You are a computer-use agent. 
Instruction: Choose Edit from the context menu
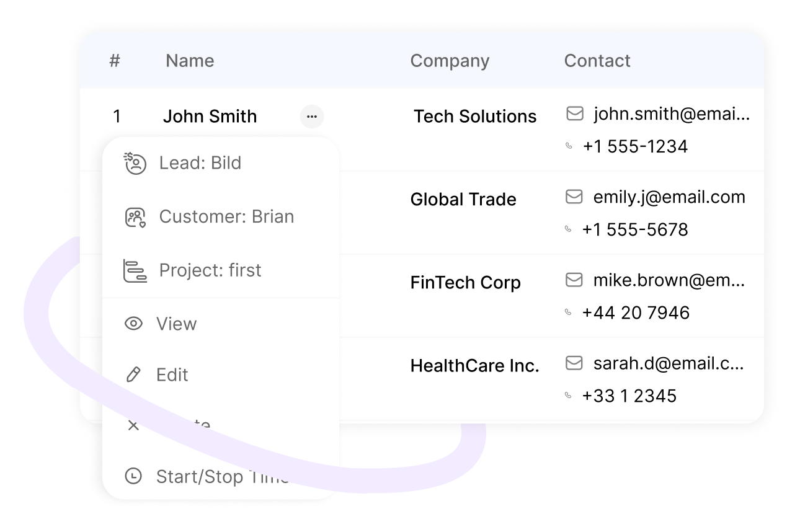click(221, 375)
